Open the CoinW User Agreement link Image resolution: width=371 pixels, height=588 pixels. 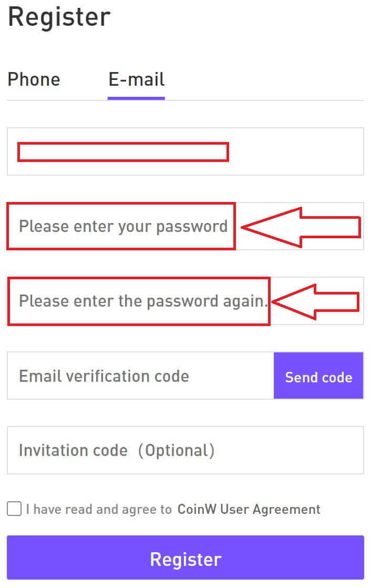pos(249,509)
